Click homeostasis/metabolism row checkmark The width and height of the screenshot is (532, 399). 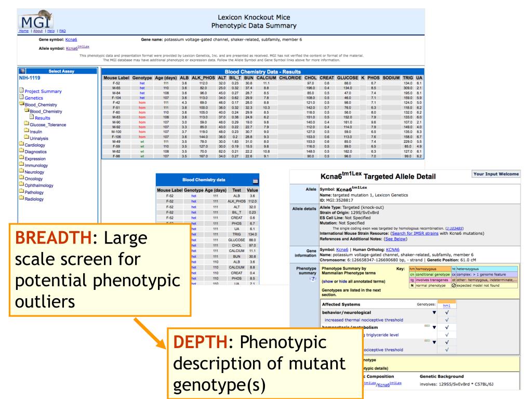(x=447, y=327)
